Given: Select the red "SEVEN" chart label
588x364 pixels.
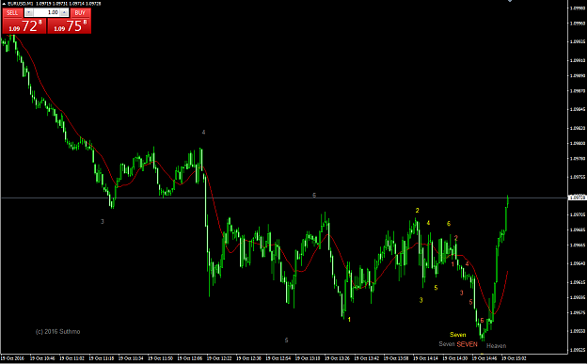Looking at the screenshot, I should point(467,344).
